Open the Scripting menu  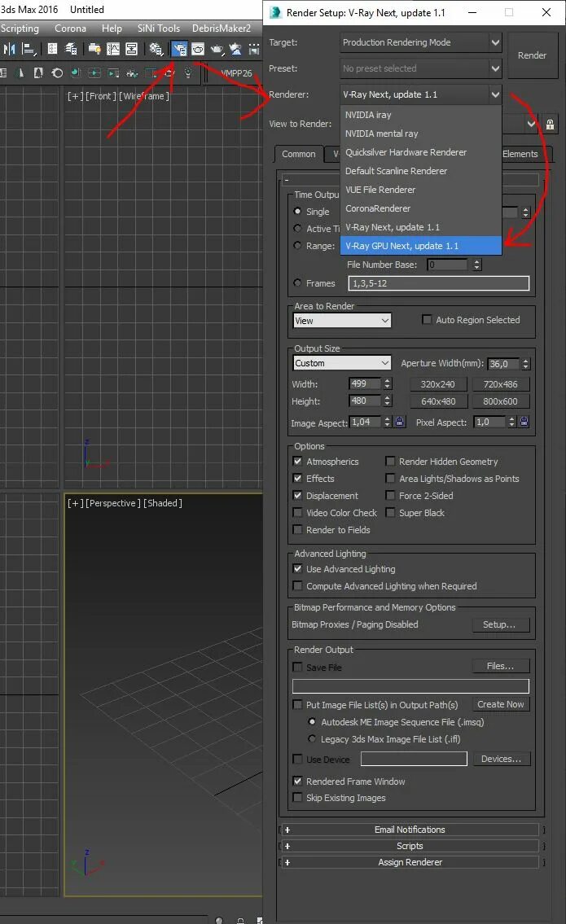pyautogui.click(x=20, y=28)
